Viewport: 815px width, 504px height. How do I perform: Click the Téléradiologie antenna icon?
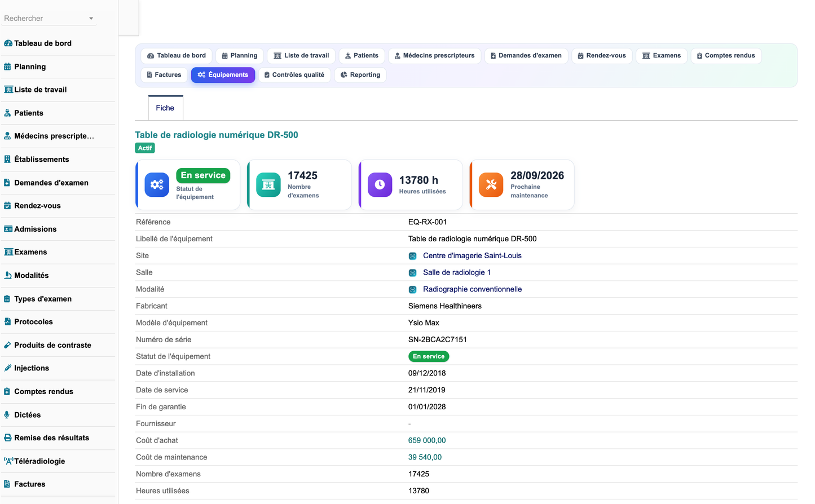pos(8,461)
